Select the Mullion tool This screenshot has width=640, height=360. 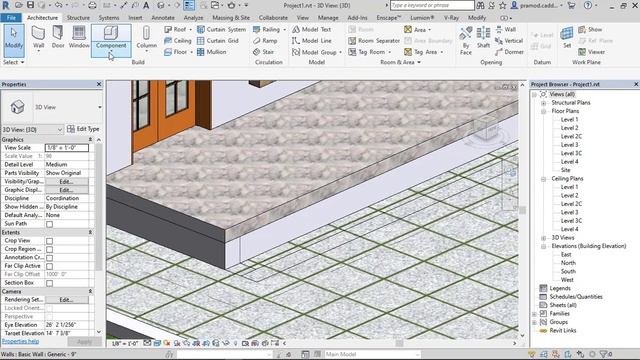[211, 52]
